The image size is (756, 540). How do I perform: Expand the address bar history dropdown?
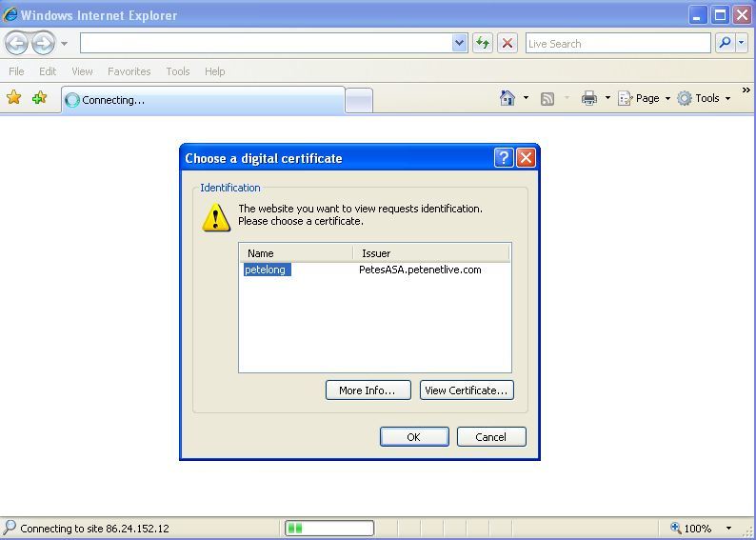tap(460, 44)
